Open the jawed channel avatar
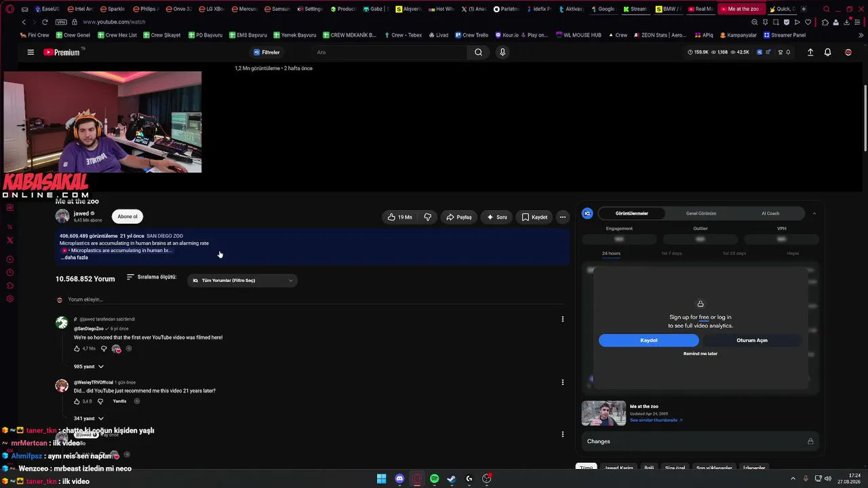This screenshot has width=868, height=488. coord(62,216)
